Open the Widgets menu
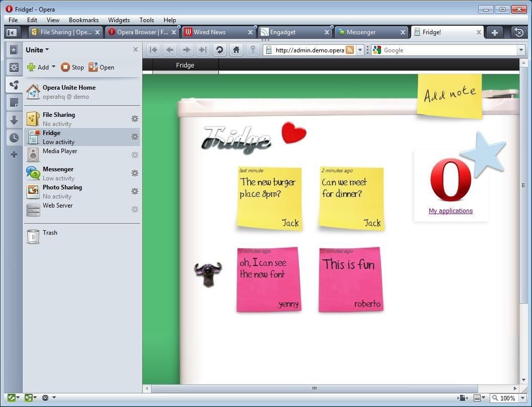Image resolution: width=532 pixels, height=407 pixels. 119,20
